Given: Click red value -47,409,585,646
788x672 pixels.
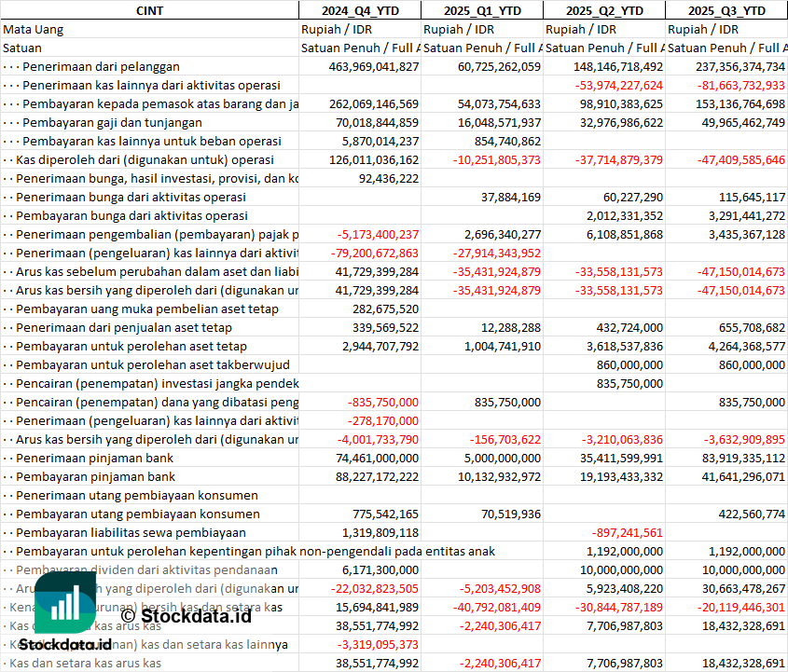Looking at the screenshot, I should [741, 159].
